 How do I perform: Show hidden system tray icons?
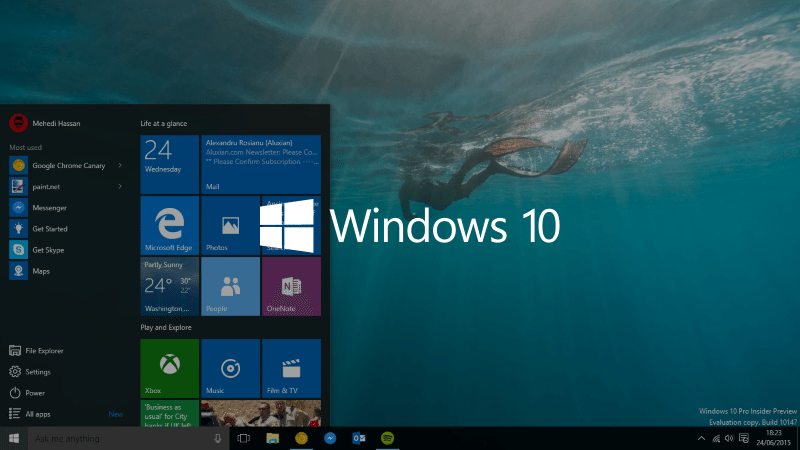[x=702, y=438]
